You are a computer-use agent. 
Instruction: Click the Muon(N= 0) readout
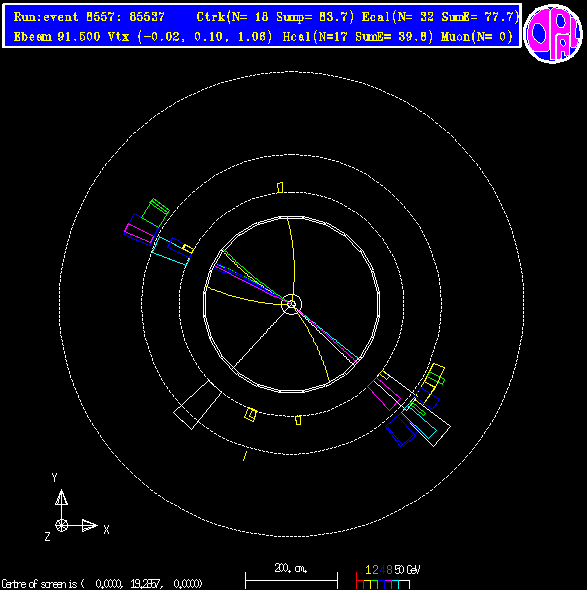point(477,37)
